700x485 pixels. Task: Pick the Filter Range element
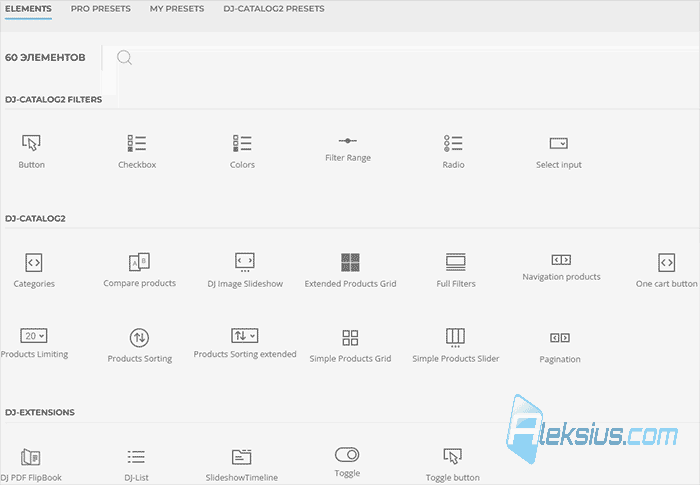point(348,149)
